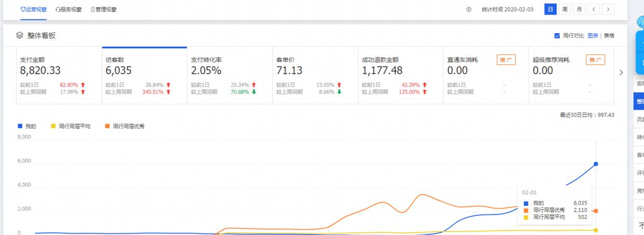Click the 82.90% change value in 支付金额
This screenshot has width=644, height=235.
pos(69,85)
